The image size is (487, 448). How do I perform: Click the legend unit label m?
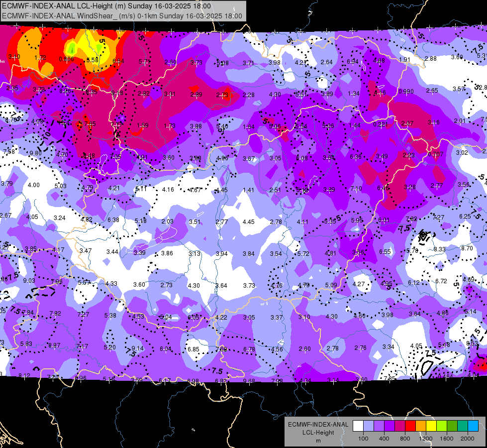tap(318, 441)
